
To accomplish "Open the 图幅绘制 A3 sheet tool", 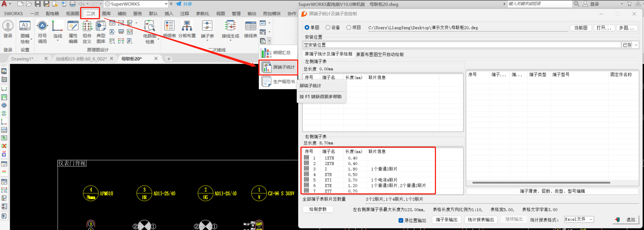I will pyautogui.click(x=25, y=26).
